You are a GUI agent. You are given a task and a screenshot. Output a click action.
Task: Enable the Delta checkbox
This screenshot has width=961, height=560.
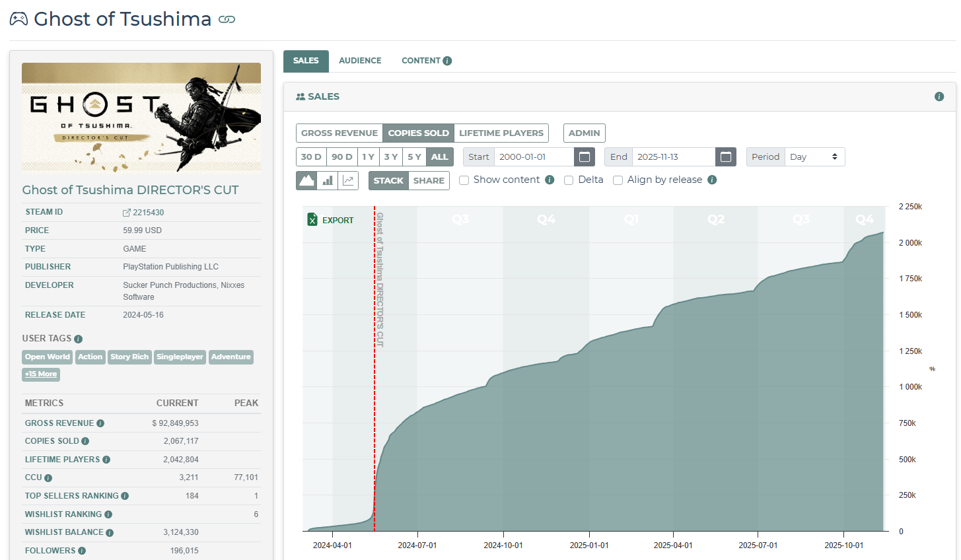(x=569, y=180)
